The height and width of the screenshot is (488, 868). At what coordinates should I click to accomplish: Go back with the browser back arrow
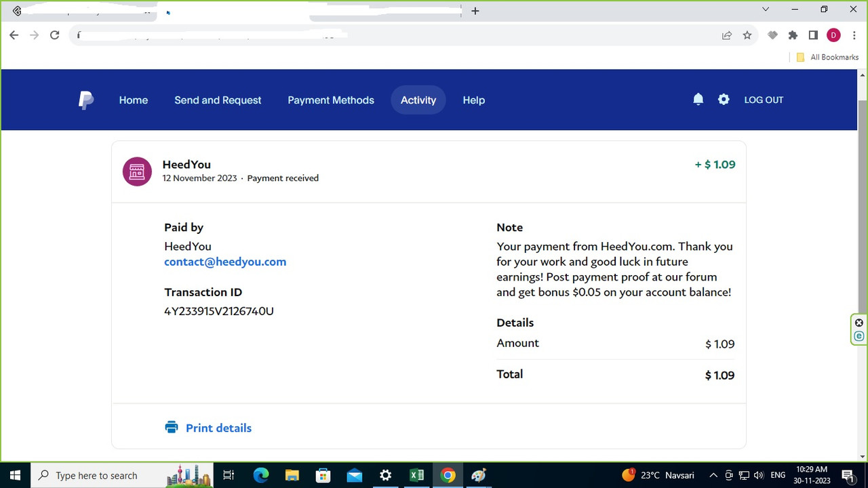14,35
